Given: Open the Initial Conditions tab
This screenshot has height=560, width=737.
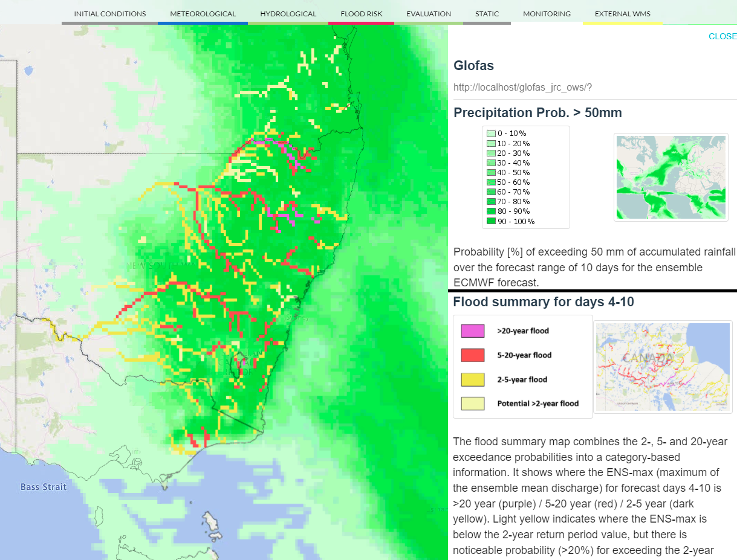Looking at the screenshot, I should [109, 13].
